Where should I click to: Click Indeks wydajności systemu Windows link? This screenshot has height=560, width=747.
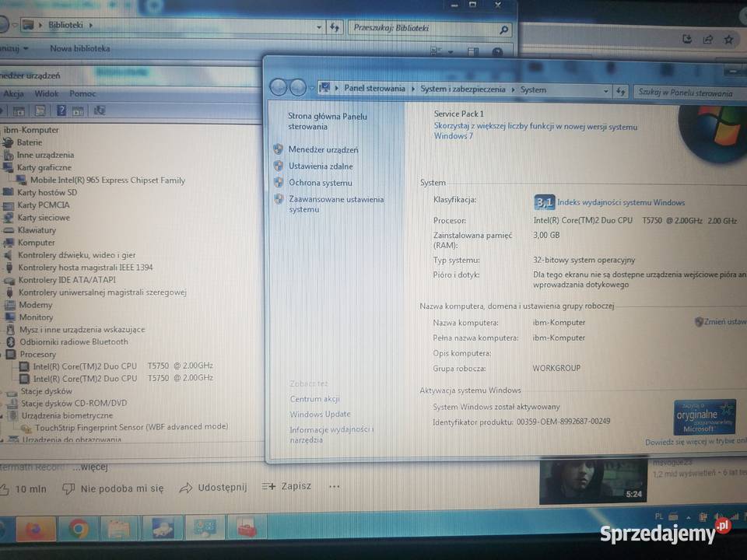coord(621,202)
